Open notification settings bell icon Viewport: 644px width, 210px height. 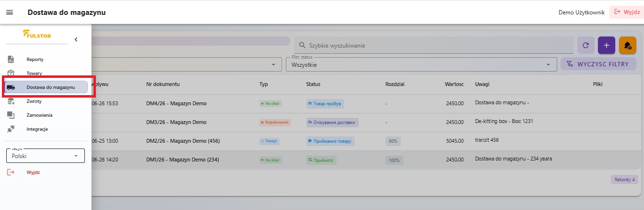click(627, 45)
